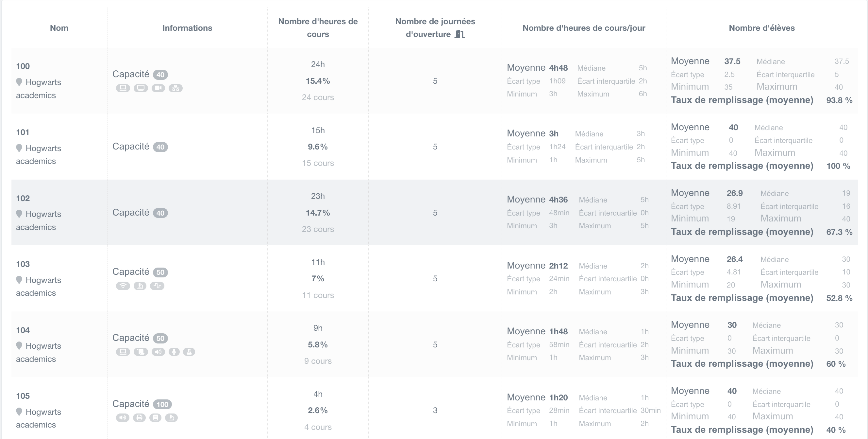This screenshot has width=868, height=439.
Task: Click the Wi-Fi icon in room 103
Action: [x=123, y=286]
